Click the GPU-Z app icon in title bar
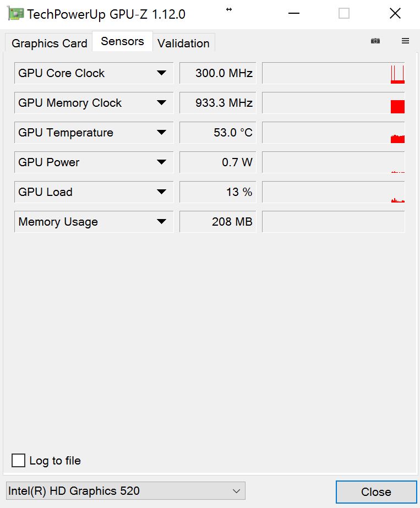The image size is (420, 508). 16,14
